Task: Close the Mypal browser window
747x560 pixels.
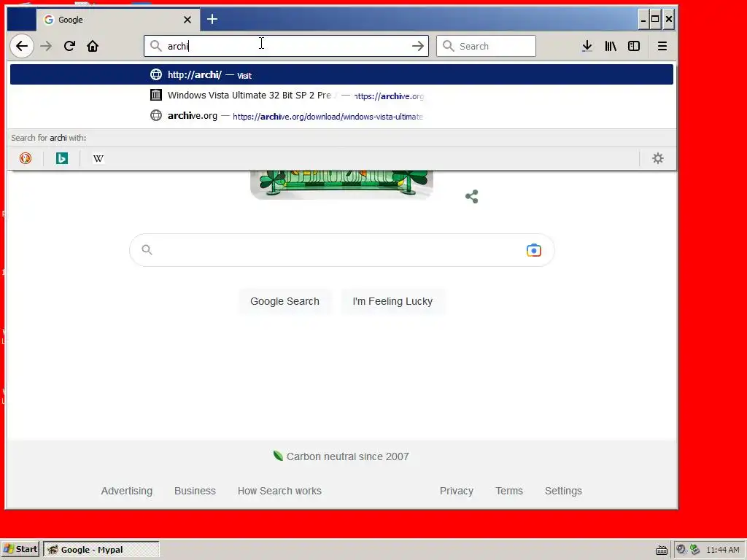Action: coord(668,19)
